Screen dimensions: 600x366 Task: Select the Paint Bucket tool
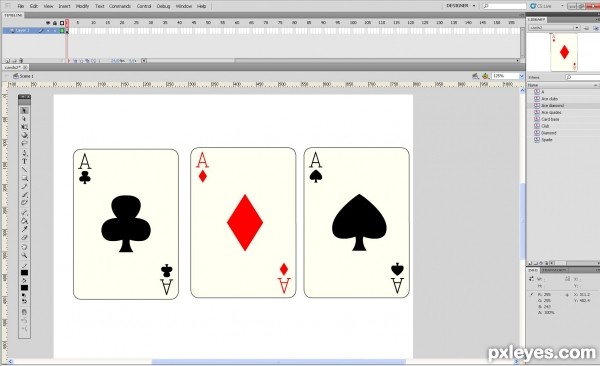[x=24, y=221]
